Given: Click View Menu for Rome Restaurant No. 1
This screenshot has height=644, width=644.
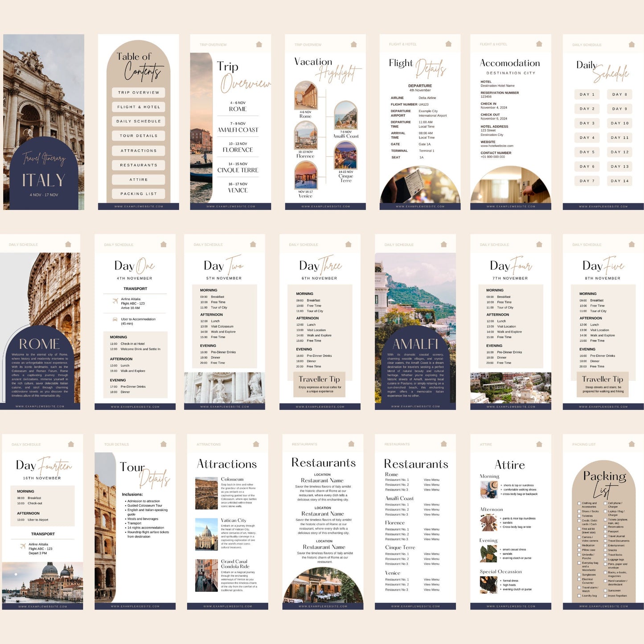Looking at the screenshot, I should [x=432, y=480].
